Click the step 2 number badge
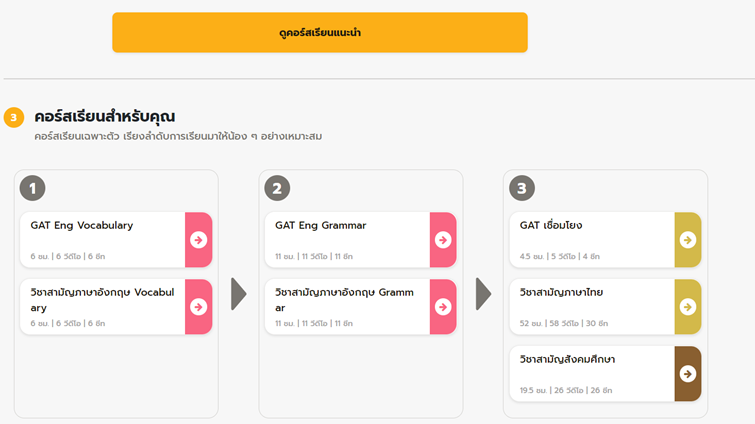The image size is (755, 424). [x=278, y=188]
